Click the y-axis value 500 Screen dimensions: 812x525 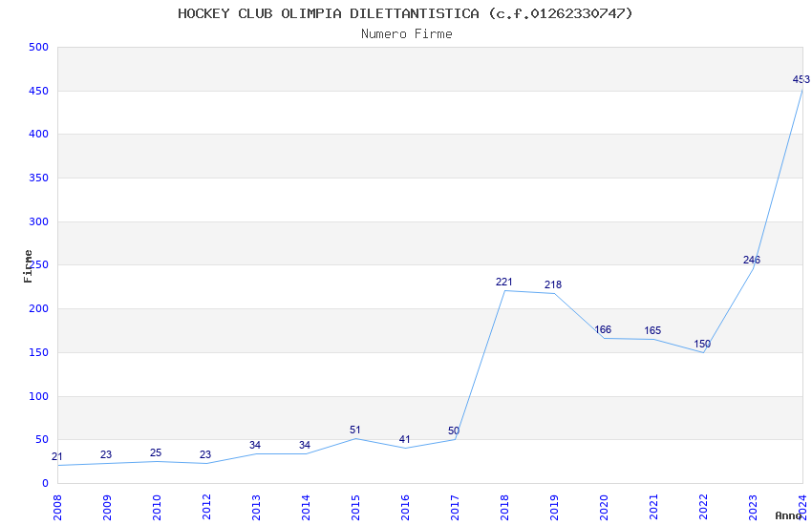click(39, 47)
